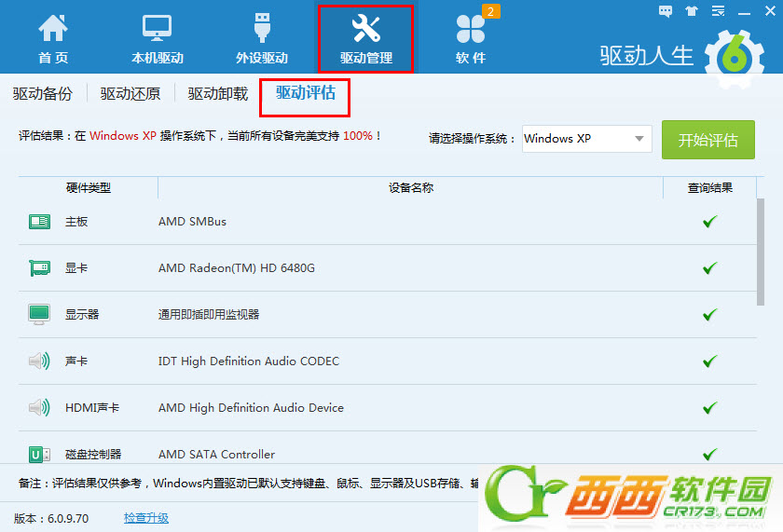The width and height of the screenshot is (783, 532).
Task: Click the device list vertical scrollbar
Action: click(x=761, y=252)
